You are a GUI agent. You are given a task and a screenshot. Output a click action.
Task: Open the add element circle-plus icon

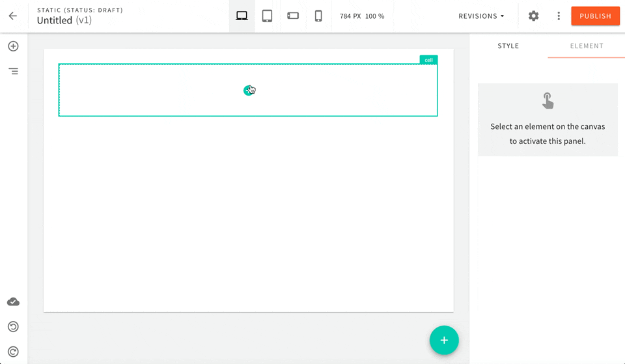(x=13, y=46)
